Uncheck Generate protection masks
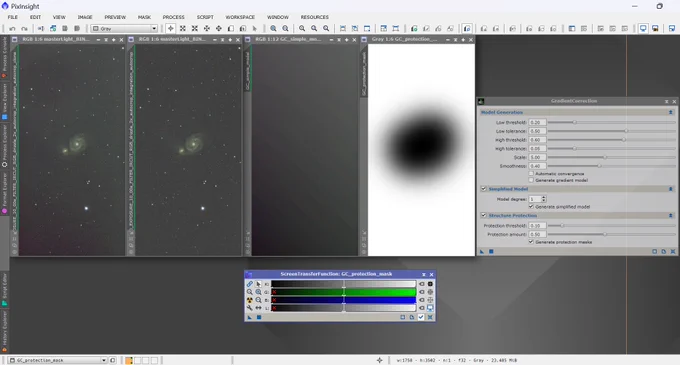 click(531, 242)
